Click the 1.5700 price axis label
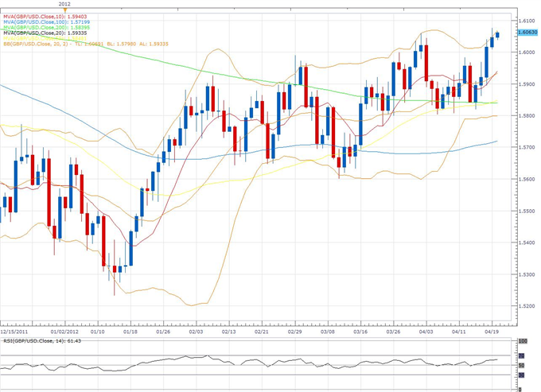The width and height of the screenshot is (541, 392). point(527,148)
